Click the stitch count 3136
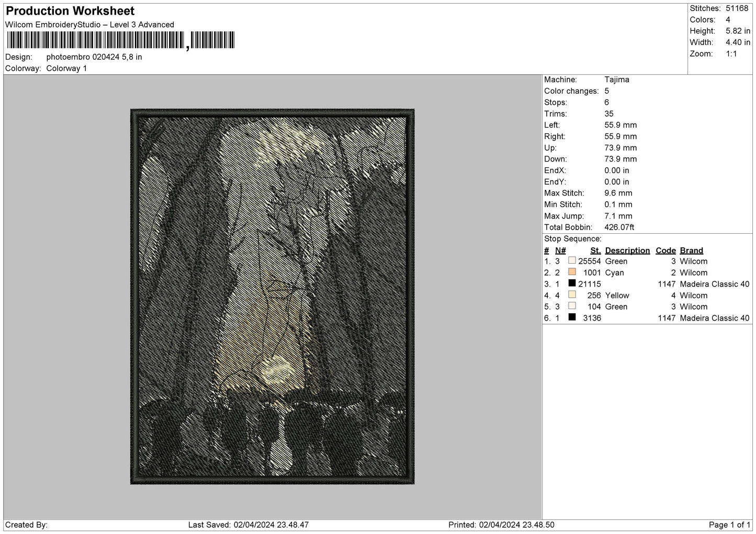This screenshot has width=756, height=534. [x=592, y=318]
